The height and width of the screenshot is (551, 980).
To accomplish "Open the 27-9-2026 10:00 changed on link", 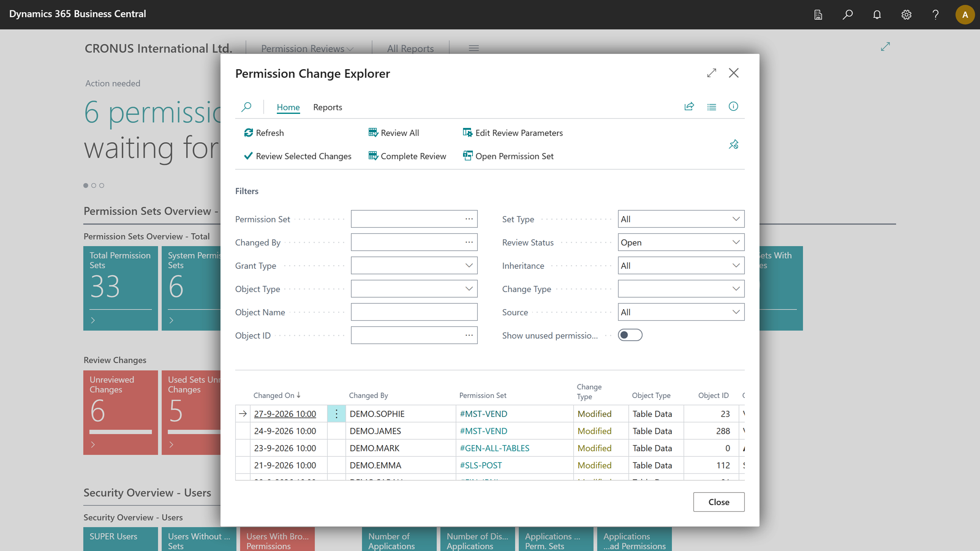I will (x=285, y=414).
